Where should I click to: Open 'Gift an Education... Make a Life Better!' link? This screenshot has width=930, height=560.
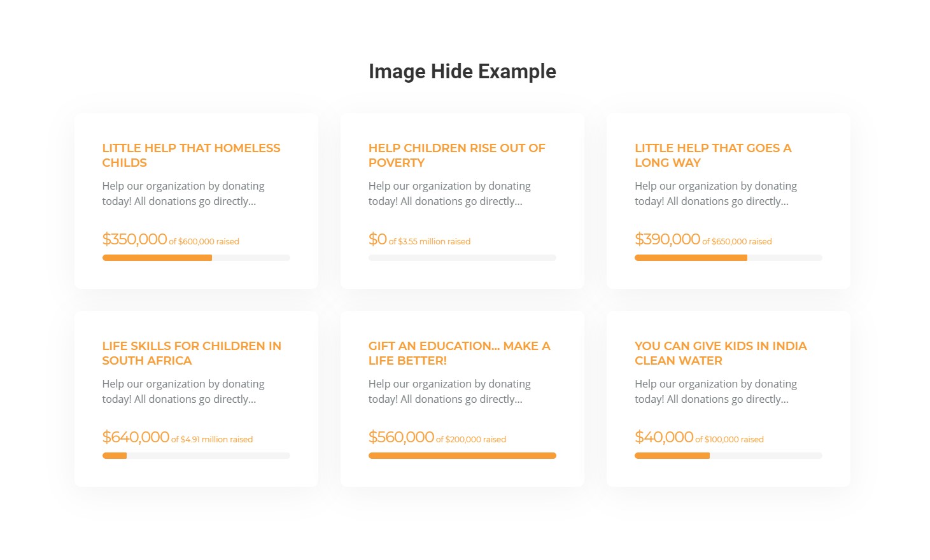pyautogui.click(x=459, y=353)
